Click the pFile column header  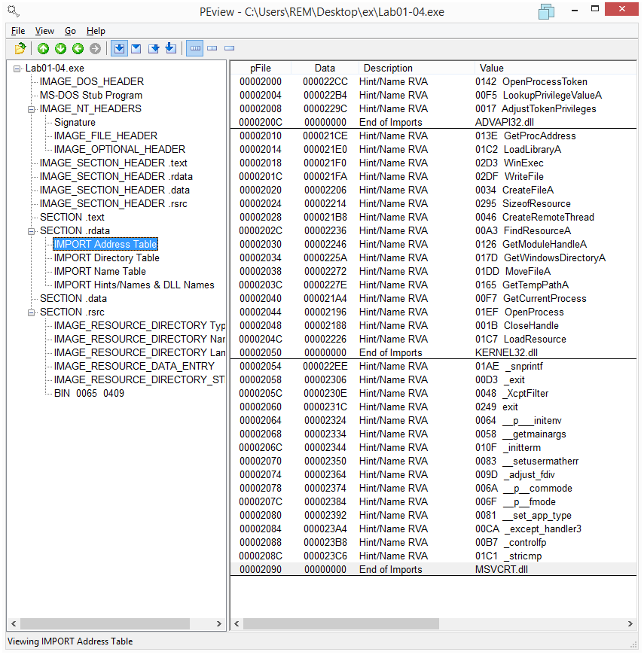point(261,68)
